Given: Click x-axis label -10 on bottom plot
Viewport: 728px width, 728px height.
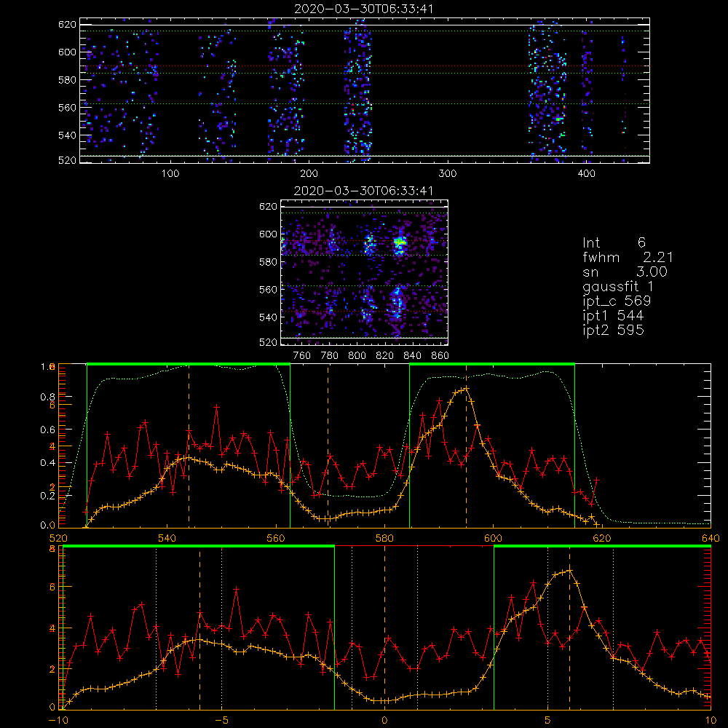Looking at the screenshot, I should tap(58, 720).
